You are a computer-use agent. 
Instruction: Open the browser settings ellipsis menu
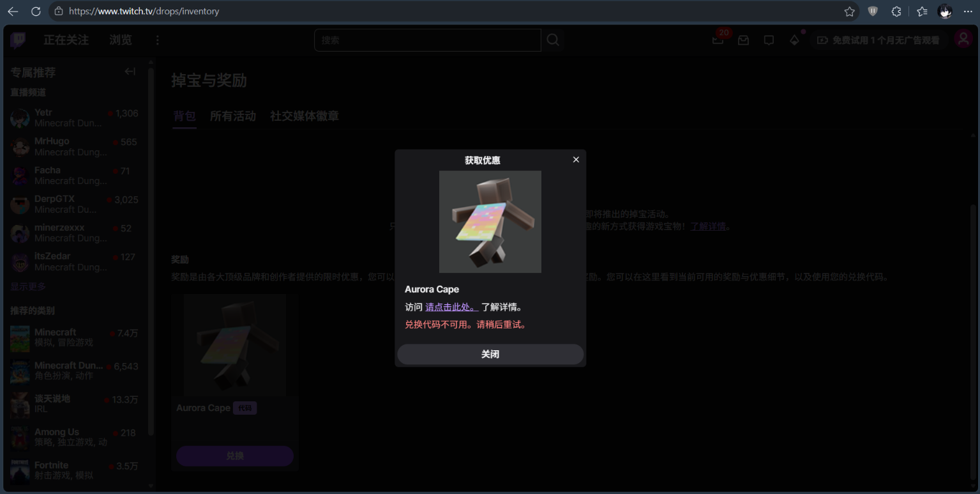[x=968, y=12]
